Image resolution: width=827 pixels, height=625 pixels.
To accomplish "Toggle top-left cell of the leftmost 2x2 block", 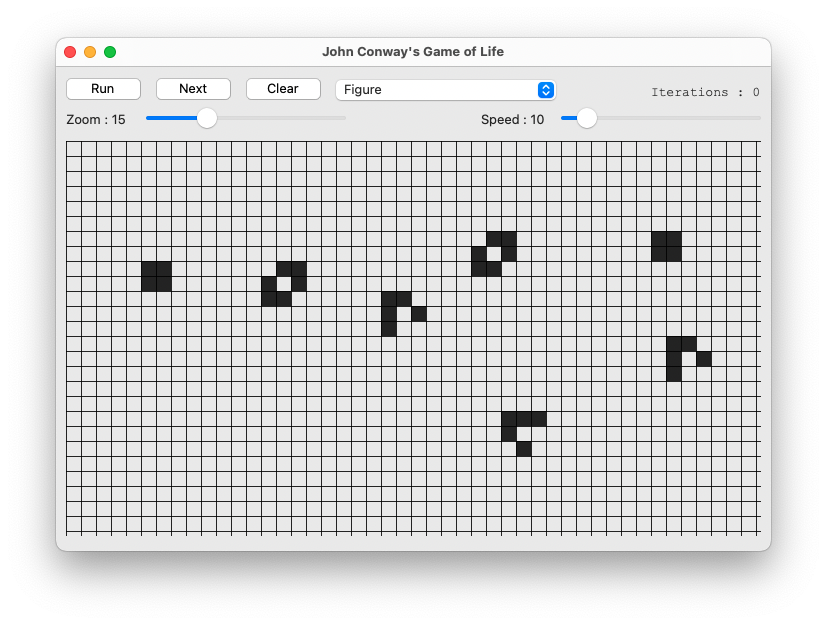I will click(149, 269).
